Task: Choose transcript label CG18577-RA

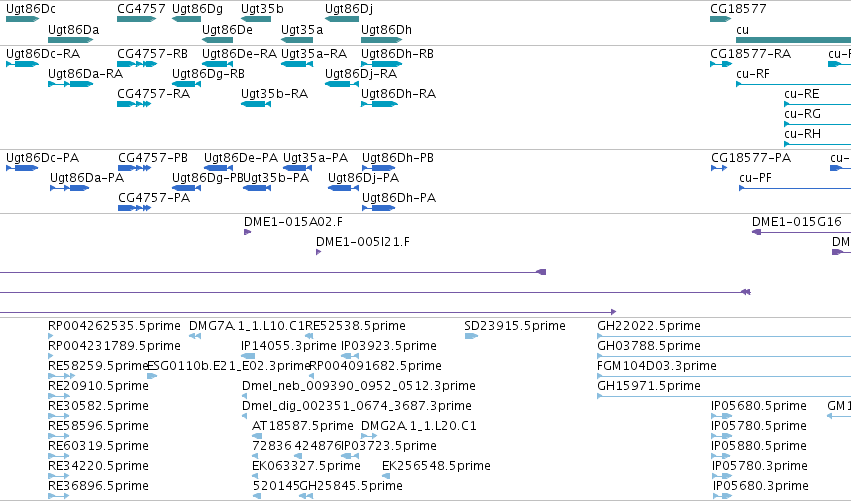Action: pos(751,54)
